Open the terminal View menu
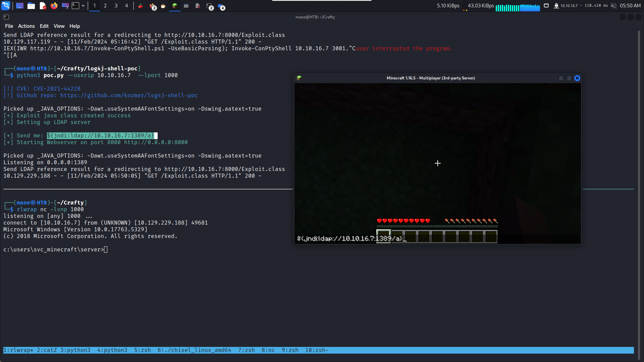Image resolution: width=644 pixels, height=362 pixels. tap(59, 26)
